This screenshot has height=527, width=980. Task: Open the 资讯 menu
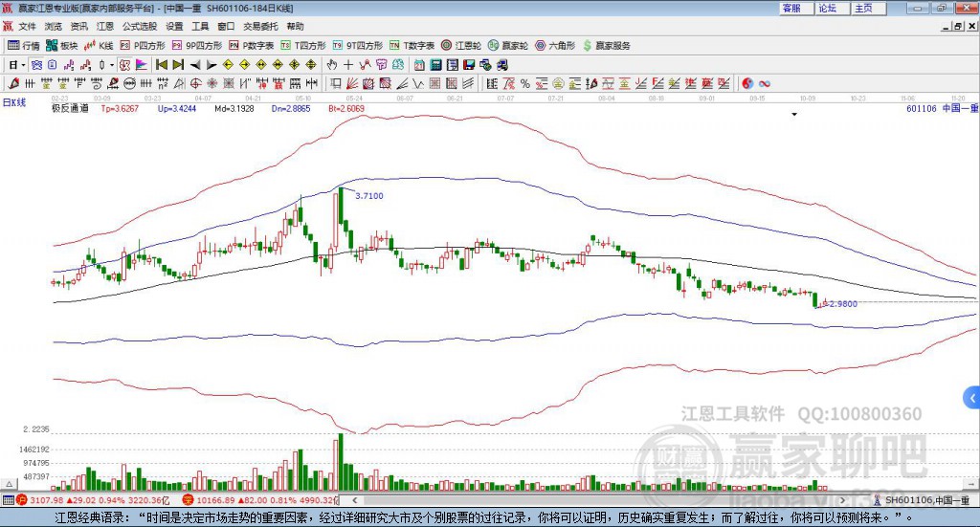tap(79, 26)
